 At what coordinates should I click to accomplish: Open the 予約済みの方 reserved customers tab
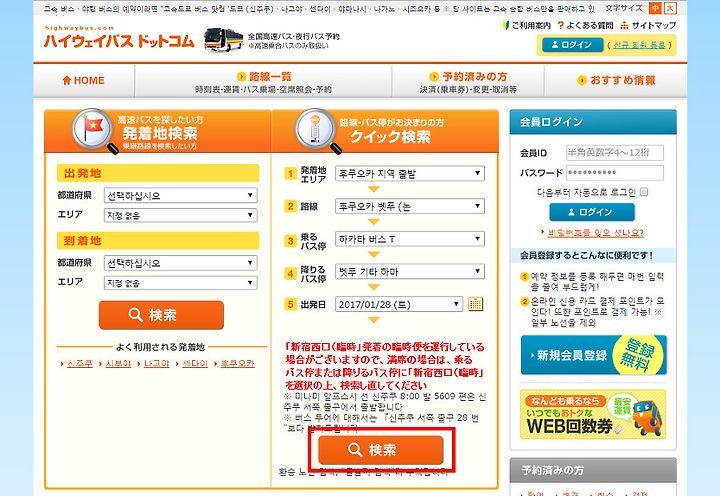click(468, 81)
